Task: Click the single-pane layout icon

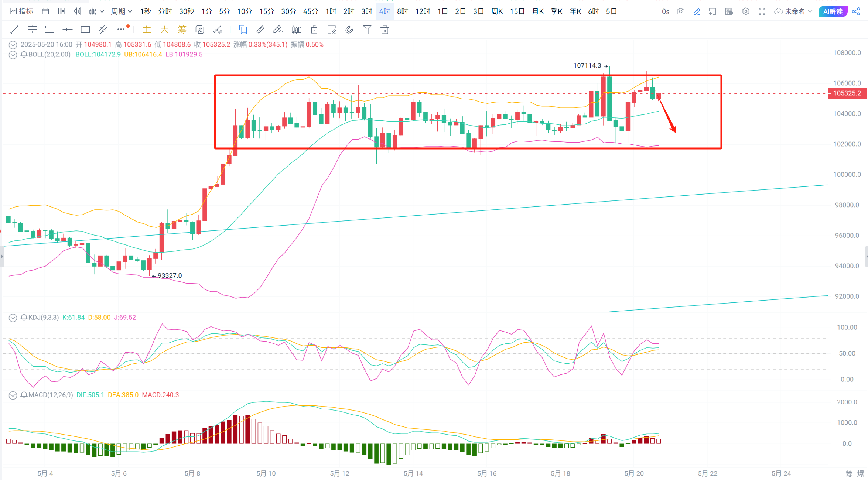Action: (x=45, y=11)
